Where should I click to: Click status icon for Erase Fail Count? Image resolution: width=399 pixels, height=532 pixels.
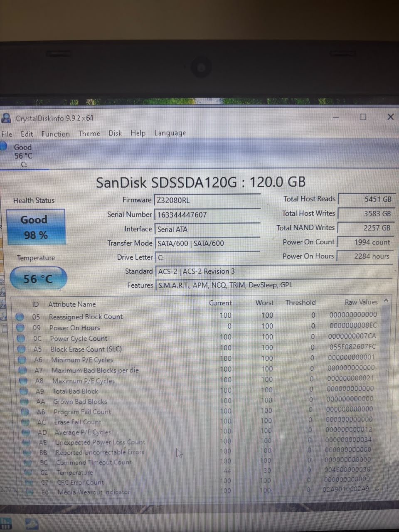coord(26,422)
